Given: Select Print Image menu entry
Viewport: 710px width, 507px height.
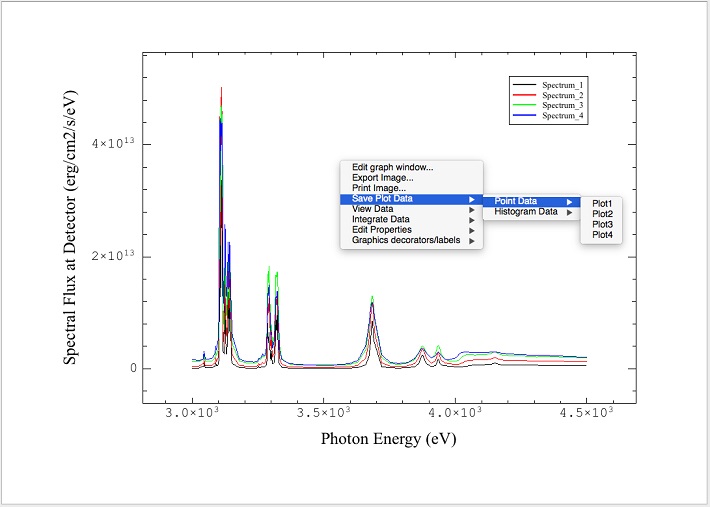Looking at the screenshot, I should pos(378,188).
